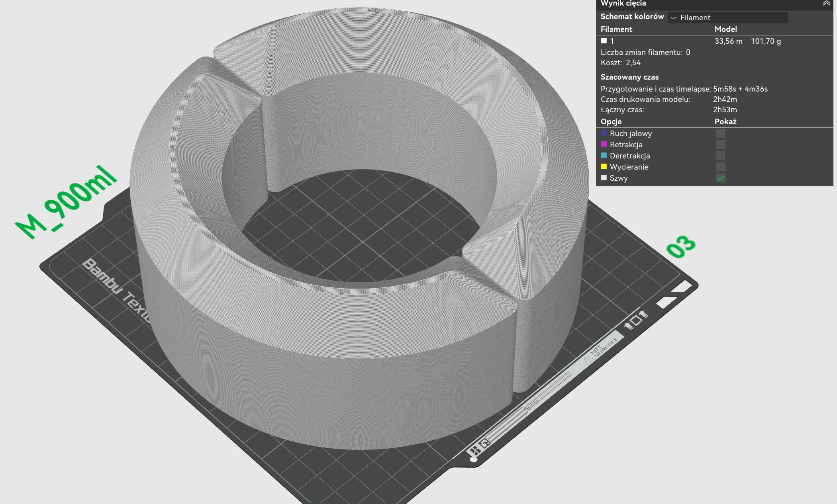The height and width of the screenshot is (504, 837).
Task: Click the white Szwy color swatch
Action: pos(604,178)
